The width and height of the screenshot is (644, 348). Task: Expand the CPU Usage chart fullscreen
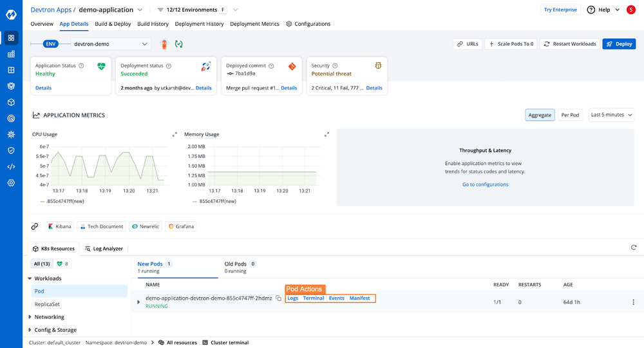click(175, 135)
